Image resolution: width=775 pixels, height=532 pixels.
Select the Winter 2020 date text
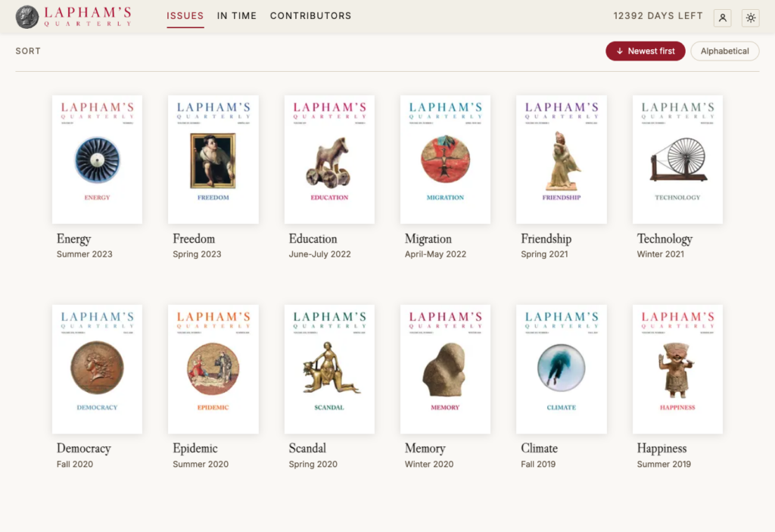(429, 464)
